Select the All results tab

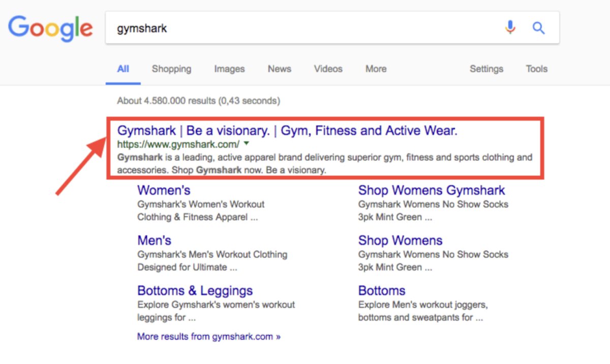point(123,69)
